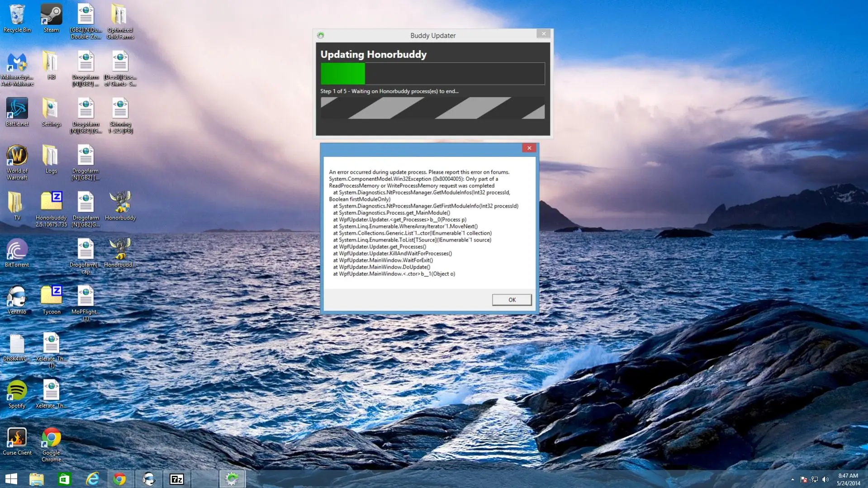Click the Updating Honorbuddy progress bar
Image resolution: width=868 pixels, height=488 pixels.
(432, 74)
